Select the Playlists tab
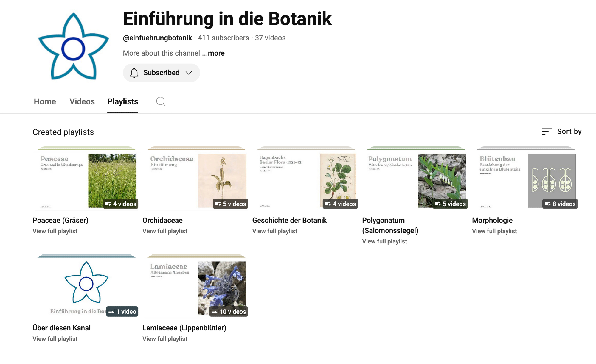This screenshot has width=596, height=364. tap(122, 101)
